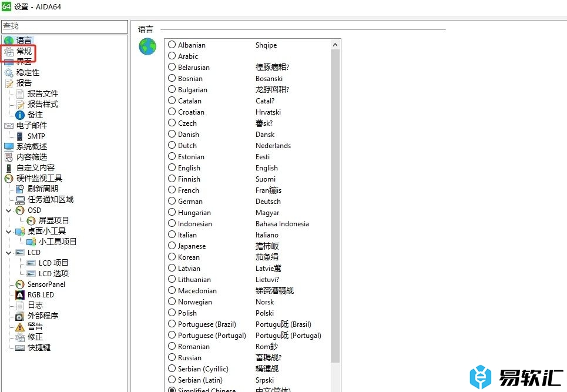This screenshot has width=567, height=392.
Task: Select the Italian radio button
Action: [x=172, y=234]
